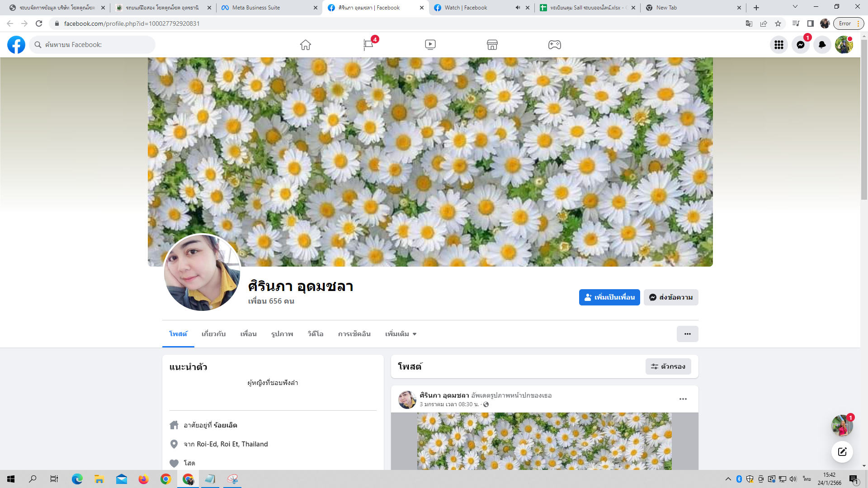The height and width of the screenshot is (488, 868).
Task: Open the notifications bell icon
Action: 822,45
